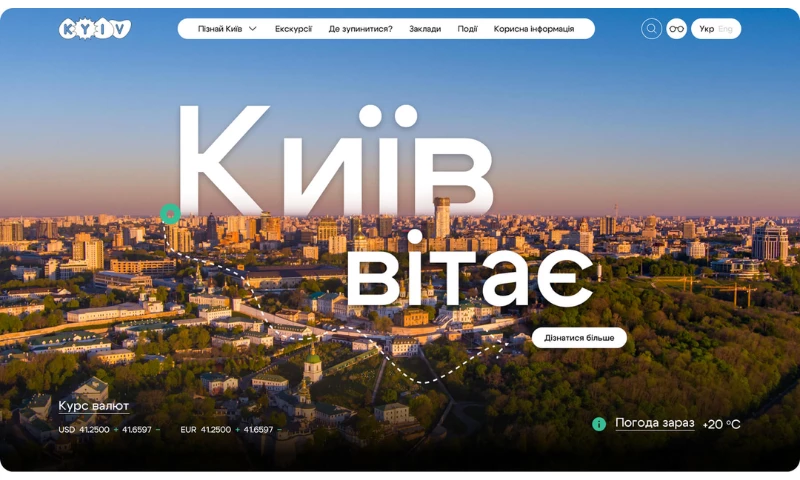Open the search magnifier icon
Image resolution: width=800 pixels, height=480 pixels.
coord(651,29)
